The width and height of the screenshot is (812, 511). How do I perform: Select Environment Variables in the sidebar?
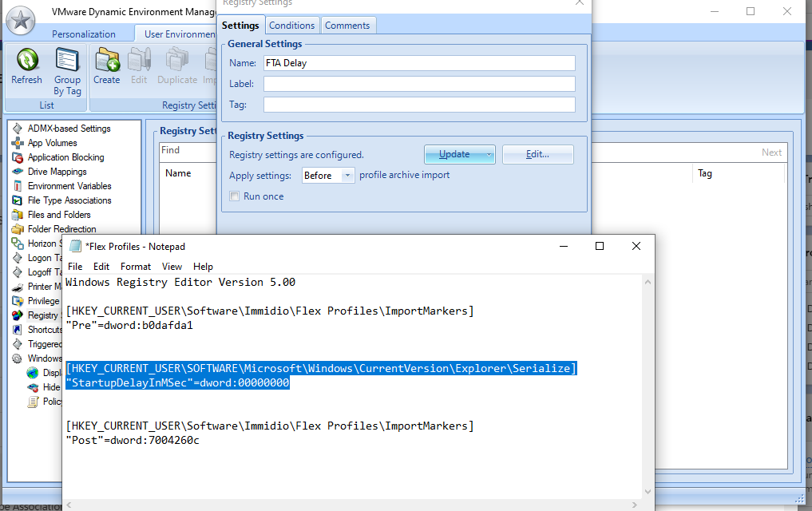tap(69, 186)
